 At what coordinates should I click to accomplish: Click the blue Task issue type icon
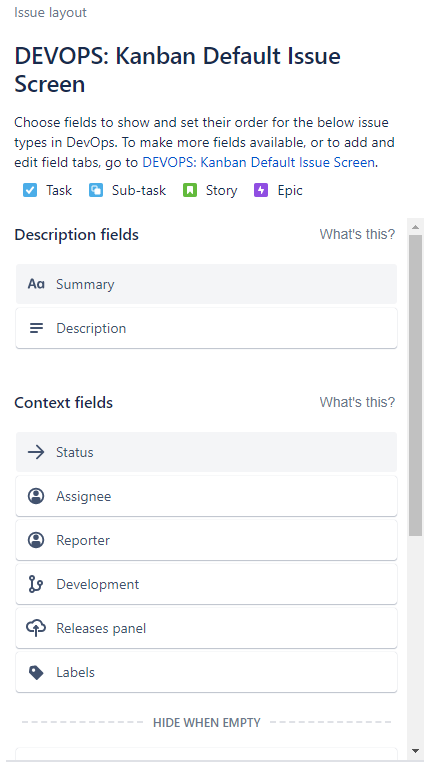point(30,190)
